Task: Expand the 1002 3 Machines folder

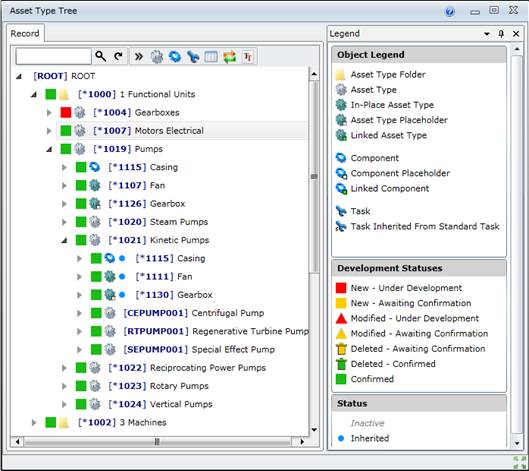Action: (34, 422)
